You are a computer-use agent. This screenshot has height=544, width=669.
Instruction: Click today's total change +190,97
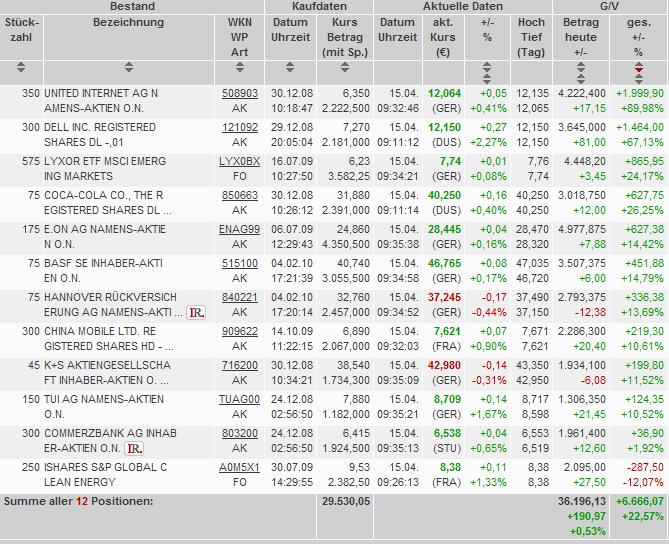click(586, 516)
